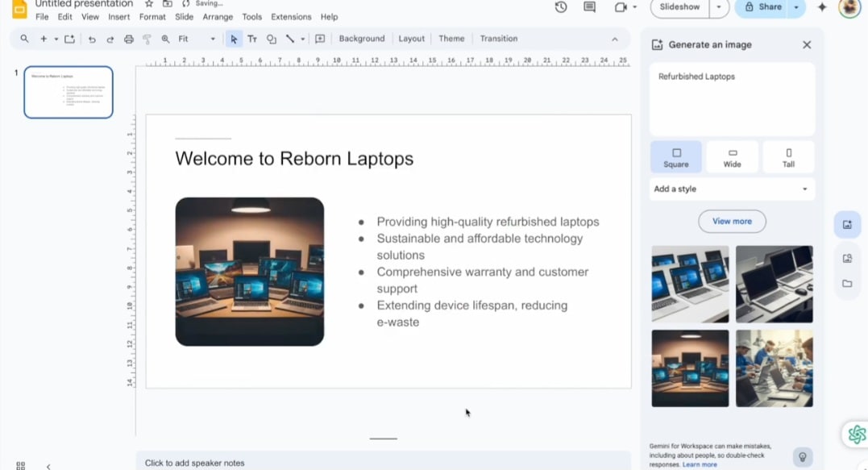868x470 pixels.
Task: Open the Slideshow options dropdown arrow
Action: click(x=719, y=7)
